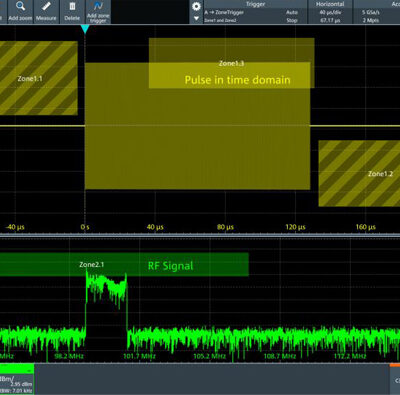Select the Auto trigger mode label

pyautogui.click(x=292, y=12)
